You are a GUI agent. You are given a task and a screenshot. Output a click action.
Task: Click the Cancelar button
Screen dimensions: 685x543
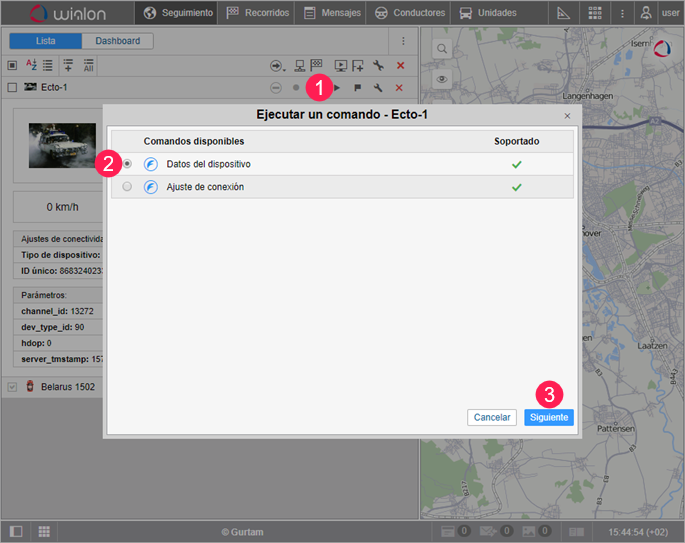tap(492, 417)
